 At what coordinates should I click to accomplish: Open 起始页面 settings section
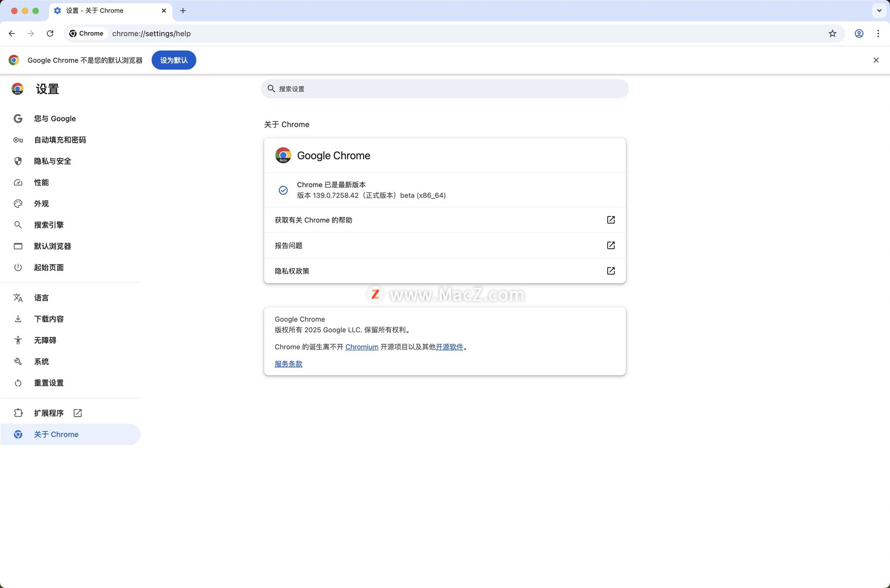(70, 267)
